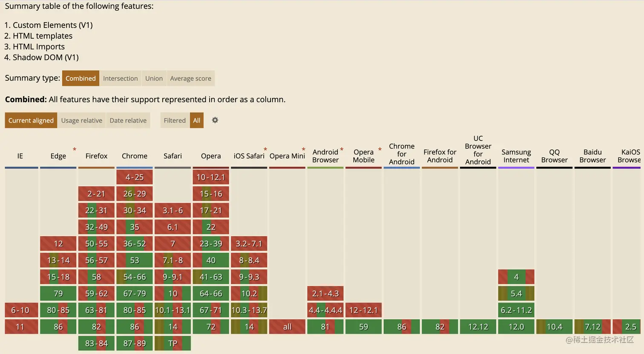The image size is (644, 354).
Task: Switch summary type to Average score
Action: (190, 78)
